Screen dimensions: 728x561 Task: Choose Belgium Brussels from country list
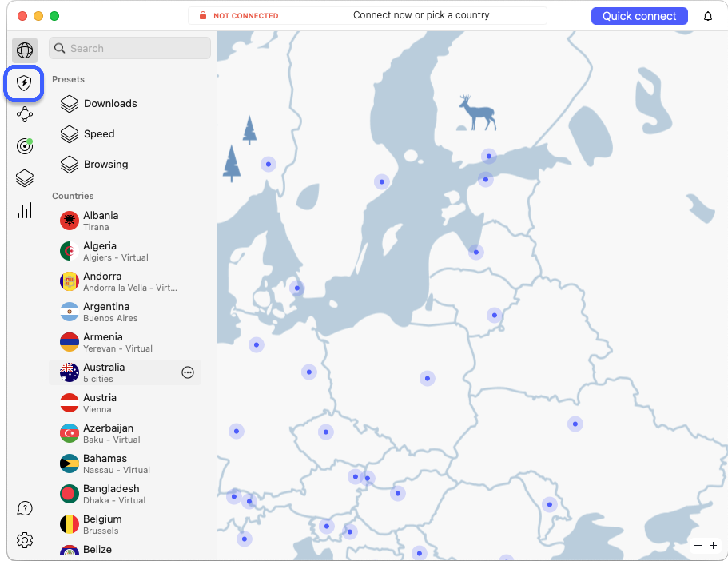102,524
